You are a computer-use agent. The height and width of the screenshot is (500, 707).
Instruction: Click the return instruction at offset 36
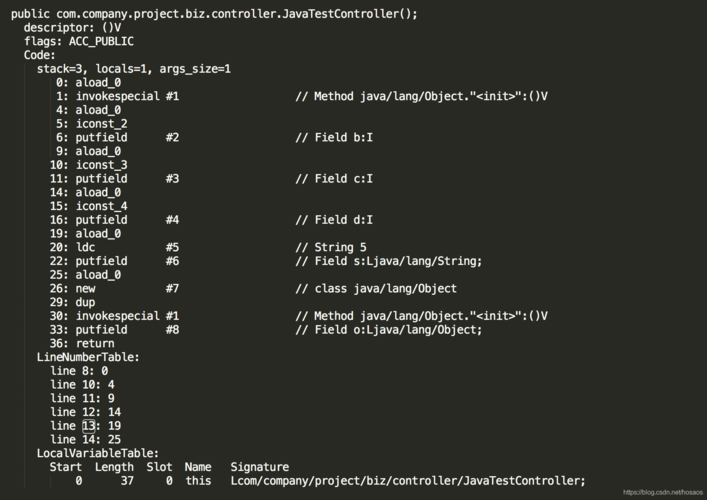95,343
